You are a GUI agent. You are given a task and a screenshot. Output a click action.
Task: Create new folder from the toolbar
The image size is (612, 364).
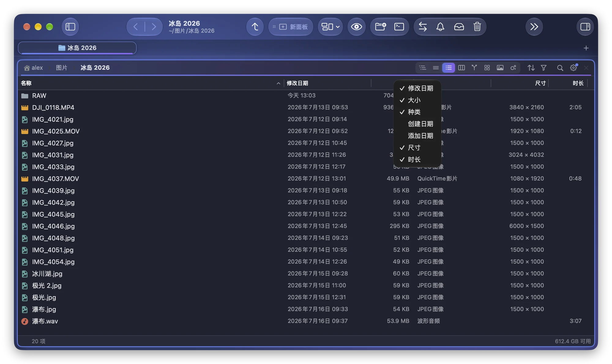point(380,27)
